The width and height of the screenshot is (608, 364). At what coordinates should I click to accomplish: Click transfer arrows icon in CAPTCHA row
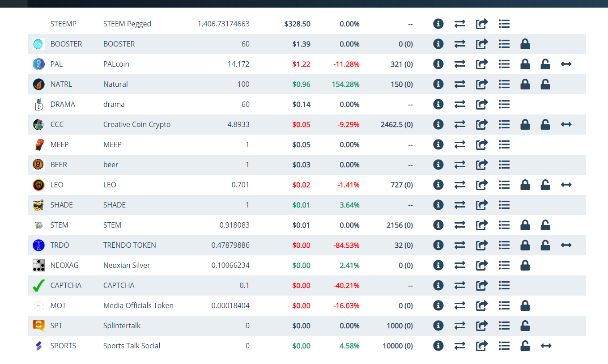pos(460,285)
